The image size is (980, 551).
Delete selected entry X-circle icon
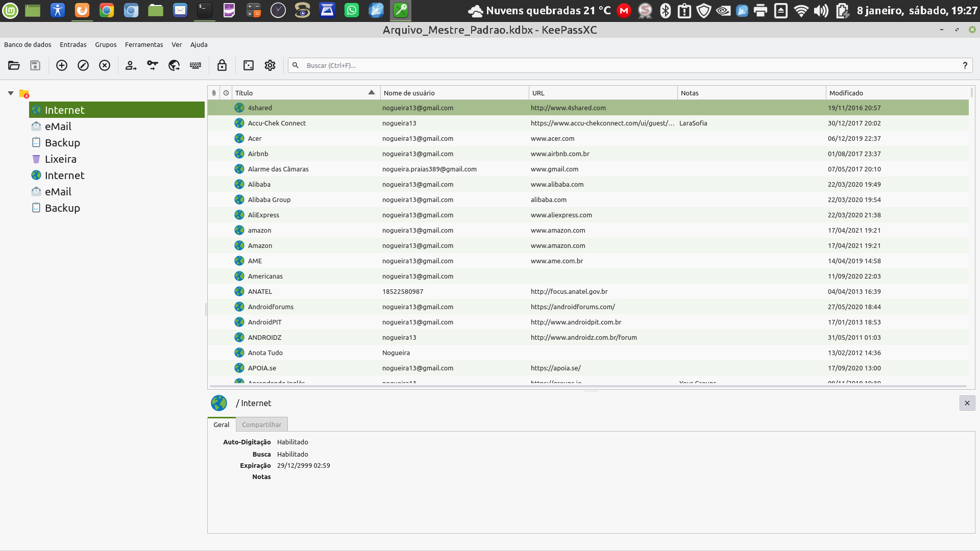click(105, 65)
